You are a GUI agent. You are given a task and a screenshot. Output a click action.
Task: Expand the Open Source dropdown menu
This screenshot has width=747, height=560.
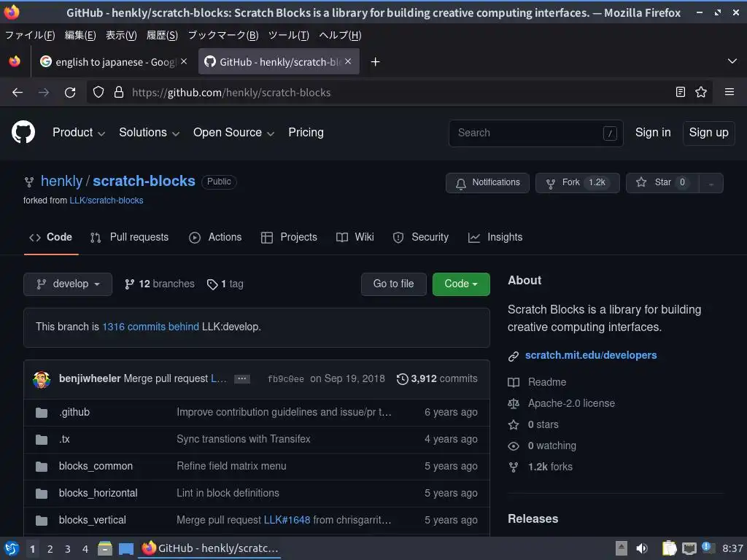pos(233,133)
